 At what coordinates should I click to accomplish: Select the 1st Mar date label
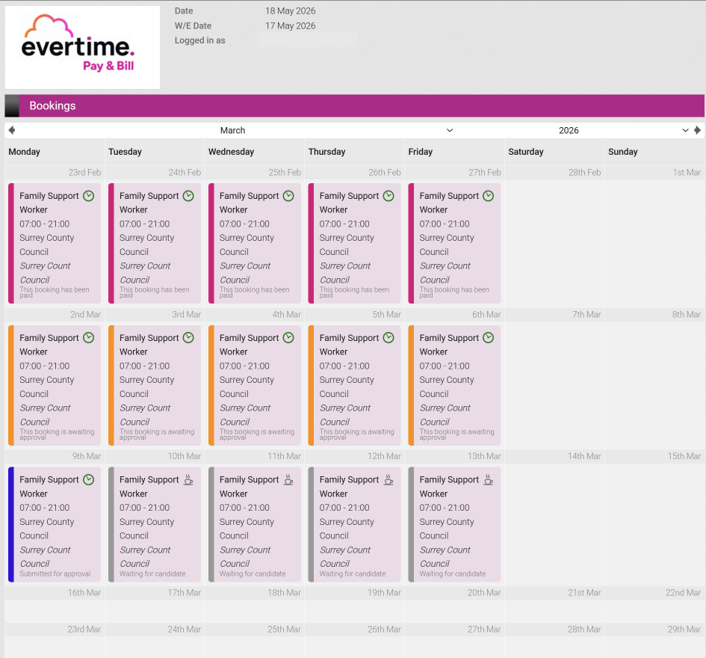[x=687, y=172]
